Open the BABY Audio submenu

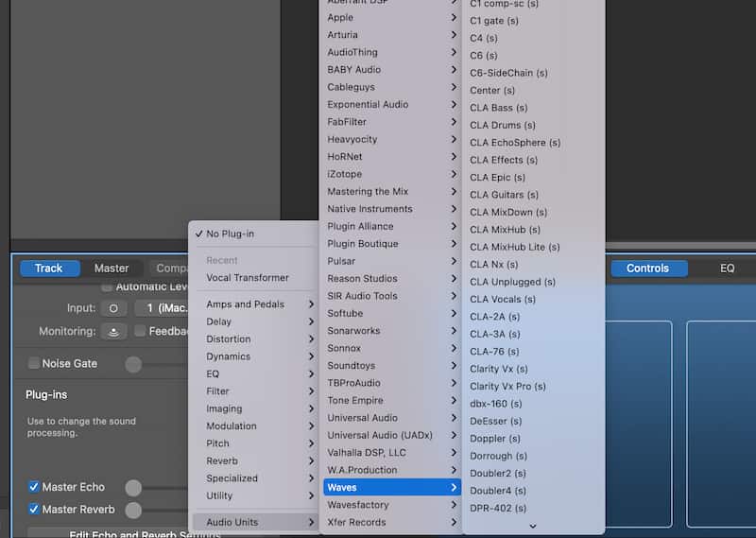[x=391, y=69]
